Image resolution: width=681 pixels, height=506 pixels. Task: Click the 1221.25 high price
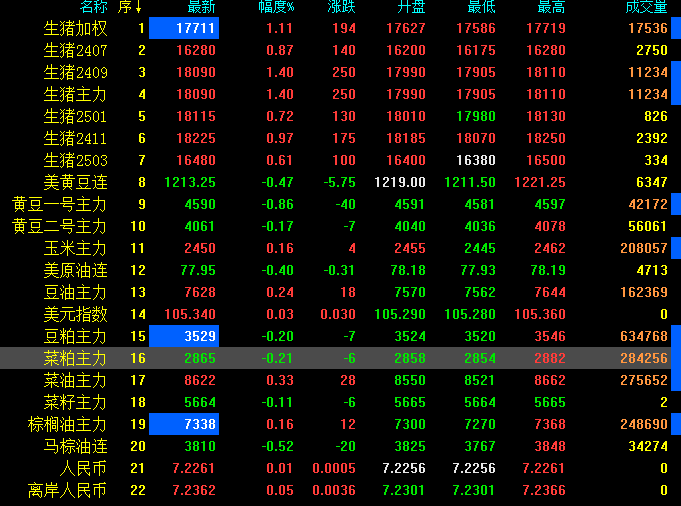coord(540,182)
